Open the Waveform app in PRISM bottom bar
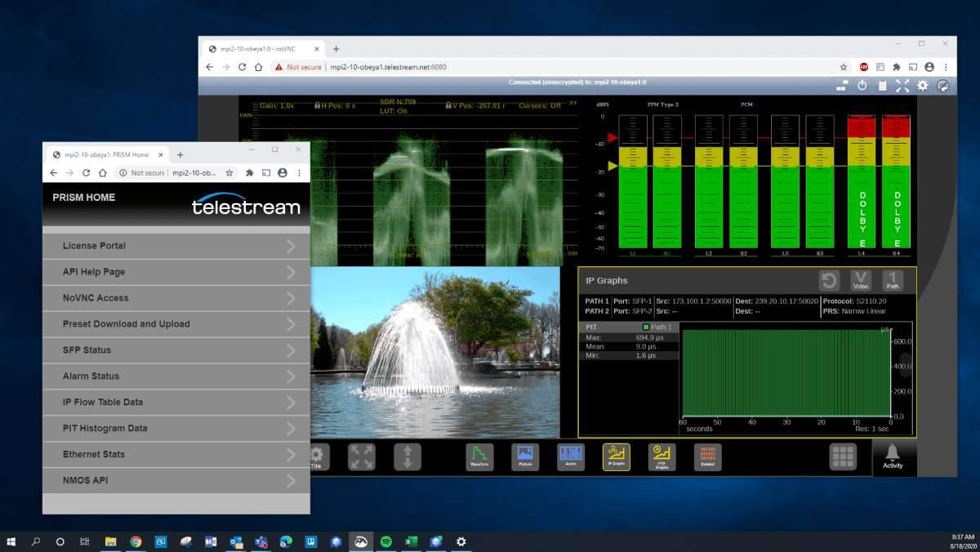The height and width of the screenshot is (552, 980). tap(479, 456)
